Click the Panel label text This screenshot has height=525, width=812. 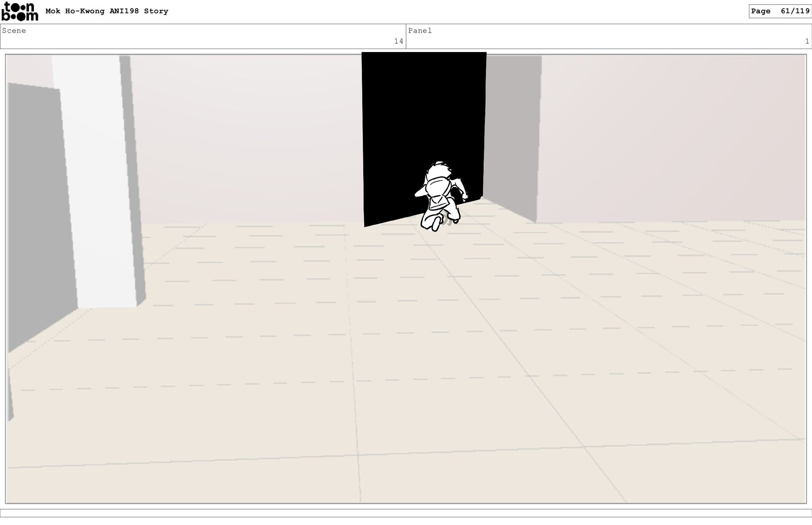(420, 31)
